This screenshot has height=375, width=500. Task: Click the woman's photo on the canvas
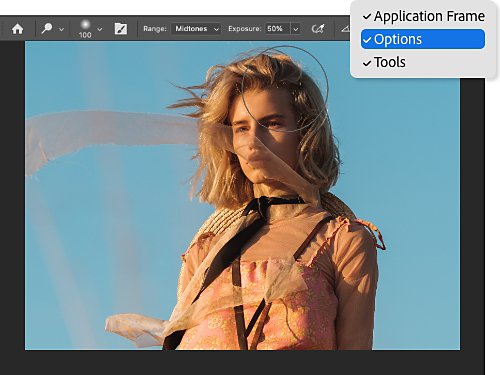242,195
